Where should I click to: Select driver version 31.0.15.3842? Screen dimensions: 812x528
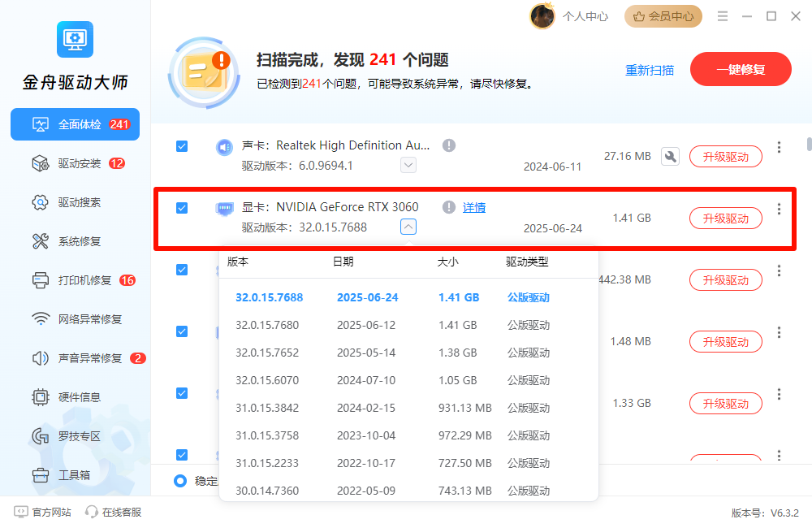408,408
